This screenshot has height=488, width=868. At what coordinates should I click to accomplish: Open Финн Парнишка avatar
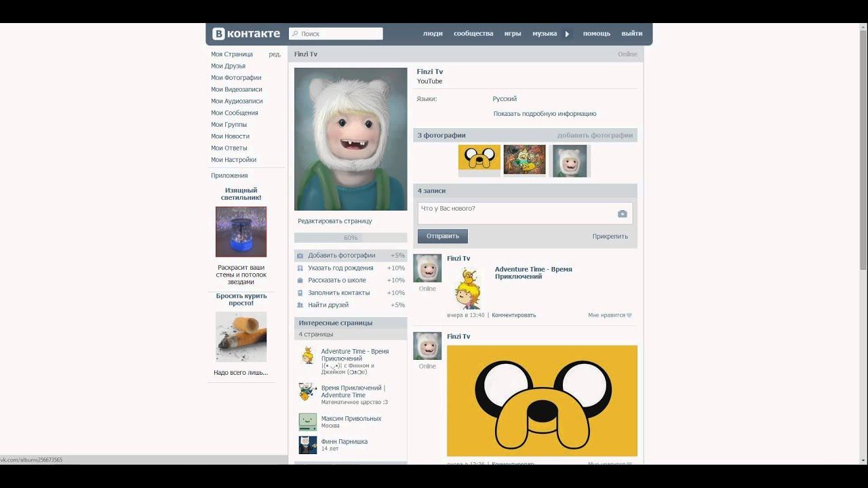point(308,445)
